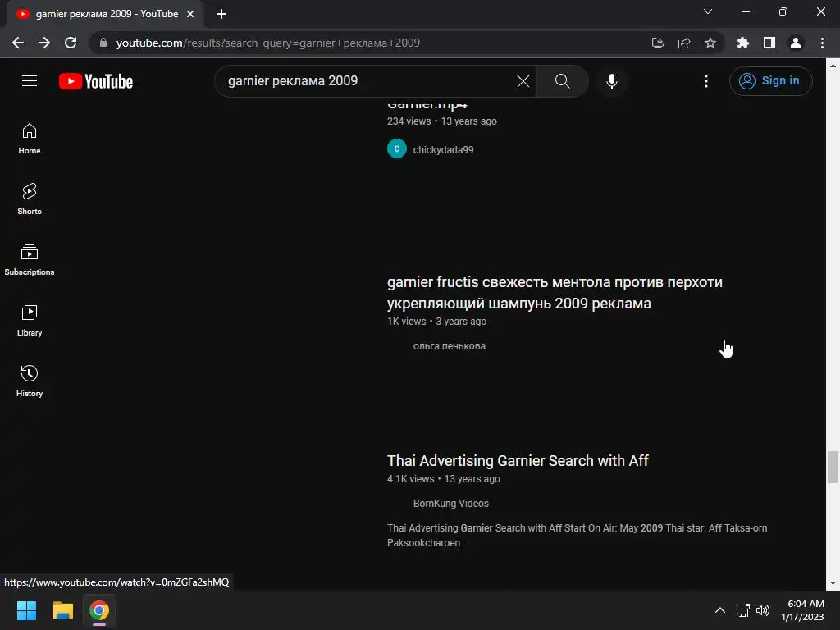Visit ольга пенькова channel
This screenshot has height=630, width=840.
coord(449,346)
